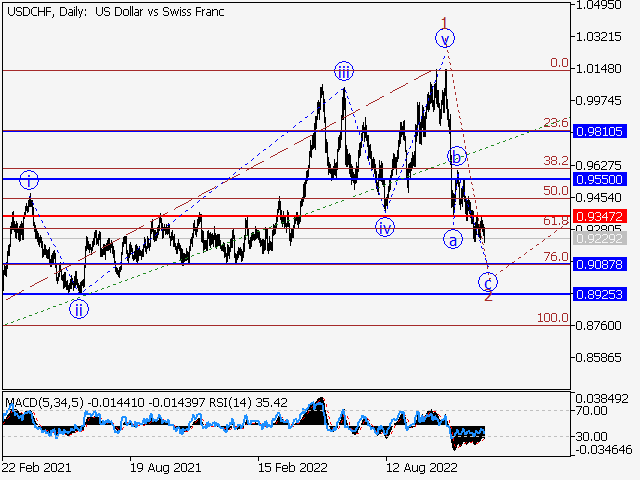
Task: Select the blue price label 0.98105
Action: (x=600, y=131)
